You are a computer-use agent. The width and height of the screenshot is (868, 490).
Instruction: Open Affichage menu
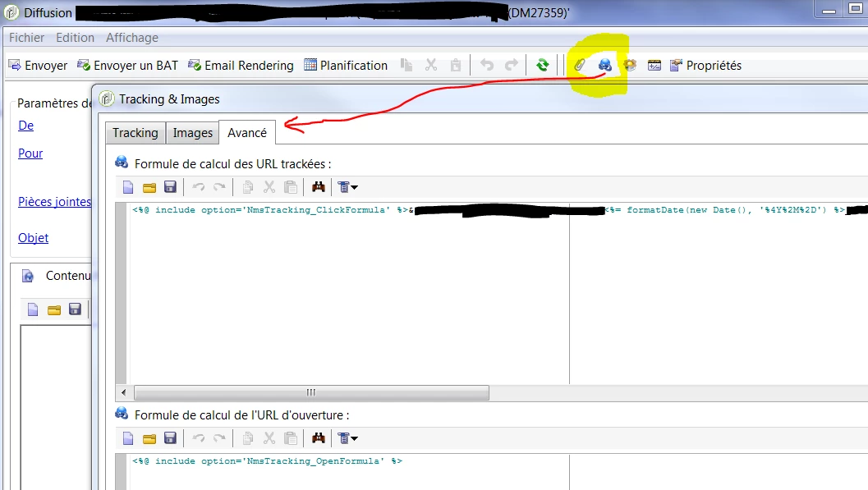pyautogui.click(x=132, y=38)
